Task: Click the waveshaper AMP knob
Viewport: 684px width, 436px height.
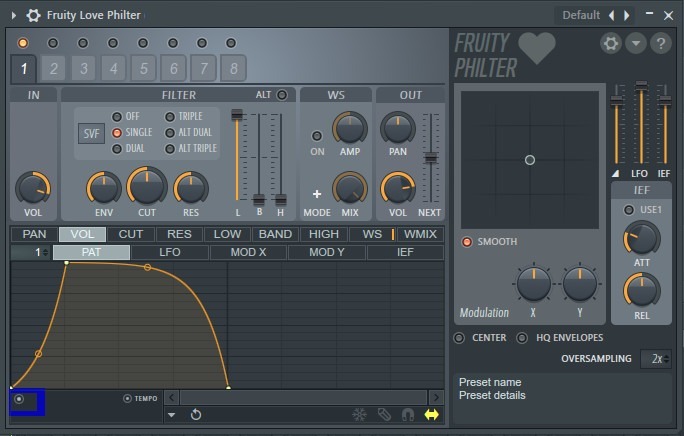Action: click(350, 128)
